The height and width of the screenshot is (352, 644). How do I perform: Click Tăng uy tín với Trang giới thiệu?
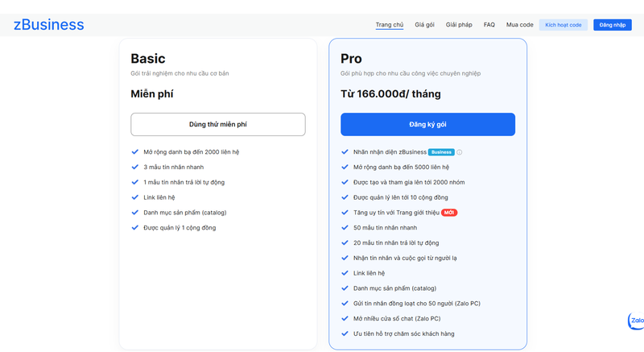(x=396, y=213)
